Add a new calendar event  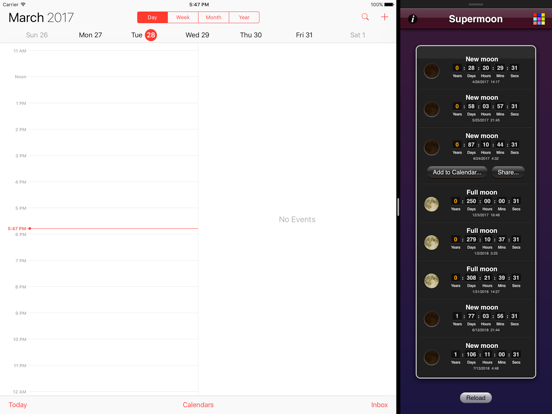[384, 17]
